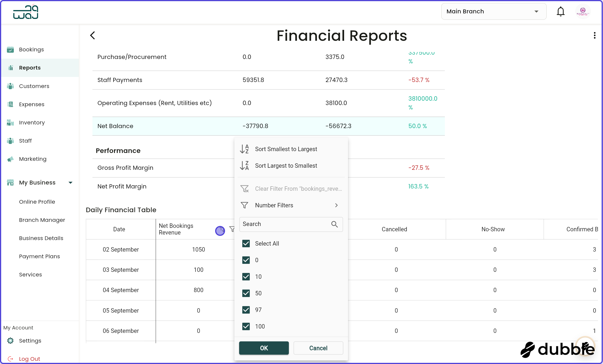603x364 pixels.
Task: Select Sort Smallest to Largest
Action: tap(286, 149)
